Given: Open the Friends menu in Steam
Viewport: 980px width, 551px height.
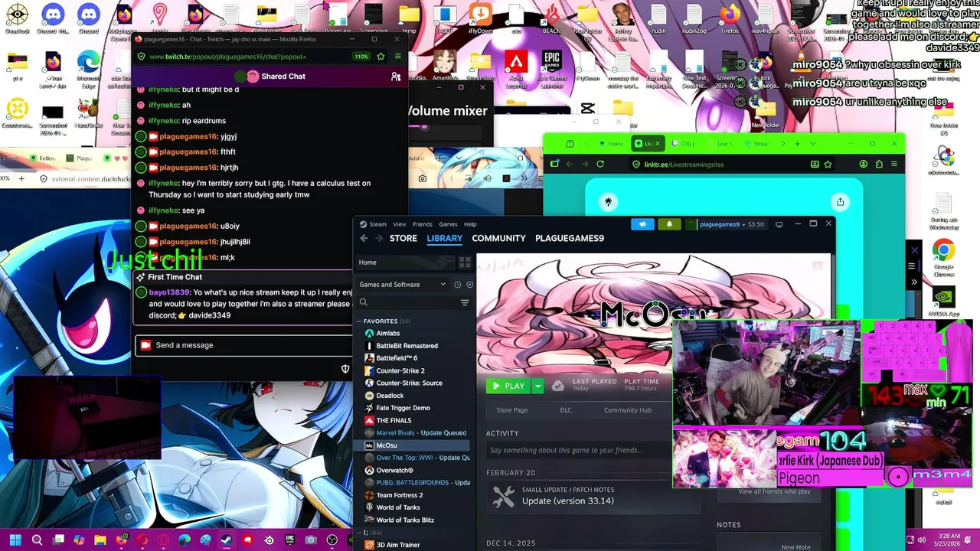Looking at the screenshot, I should click(423, 224).
